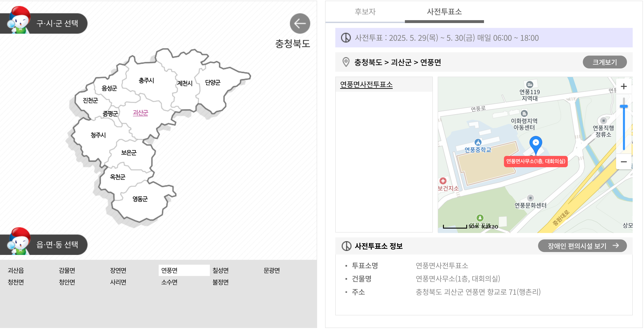Click the back arrow circle button

[x=300, y=23]
